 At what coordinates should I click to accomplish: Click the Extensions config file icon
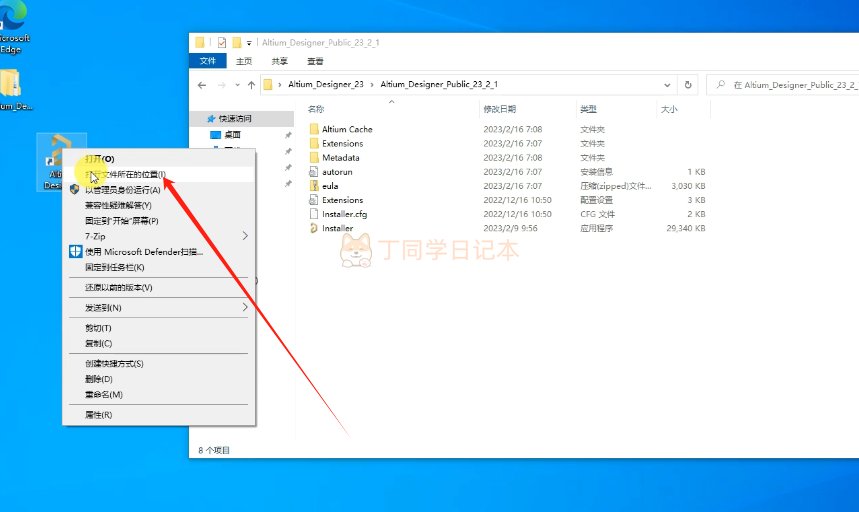coord(314,200)
